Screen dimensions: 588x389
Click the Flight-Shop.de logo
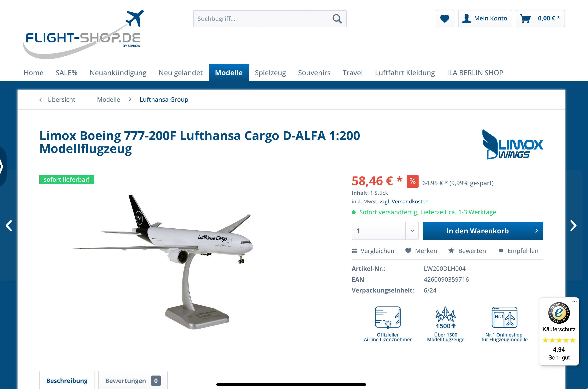[83, 35]
